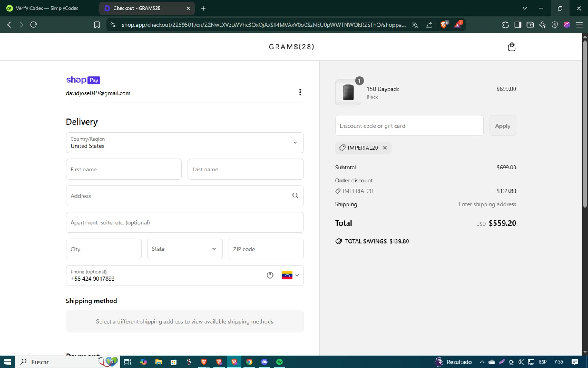
Task: Click the GRAMS(28) store logo
Action: point(292,47)
